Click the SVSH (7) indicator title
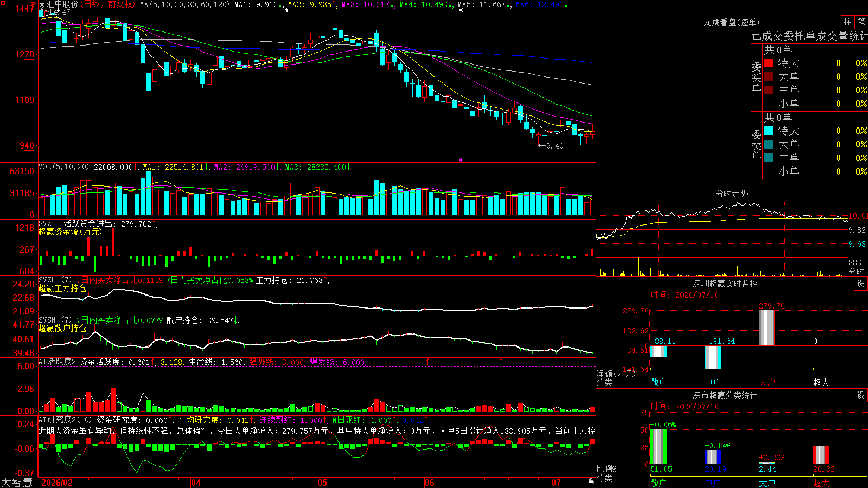 tap(55, 320)
